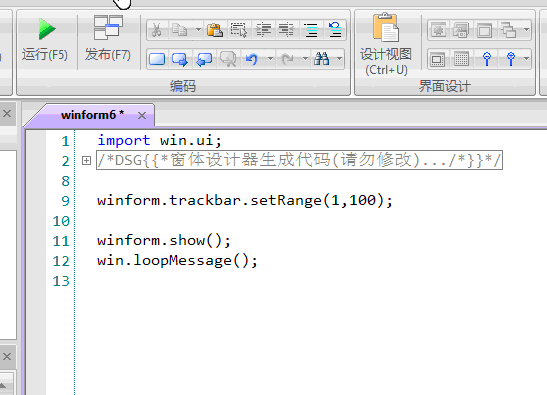Click the uncomment icon with blue arrow
547x395 pixels.
coord(335,30)
